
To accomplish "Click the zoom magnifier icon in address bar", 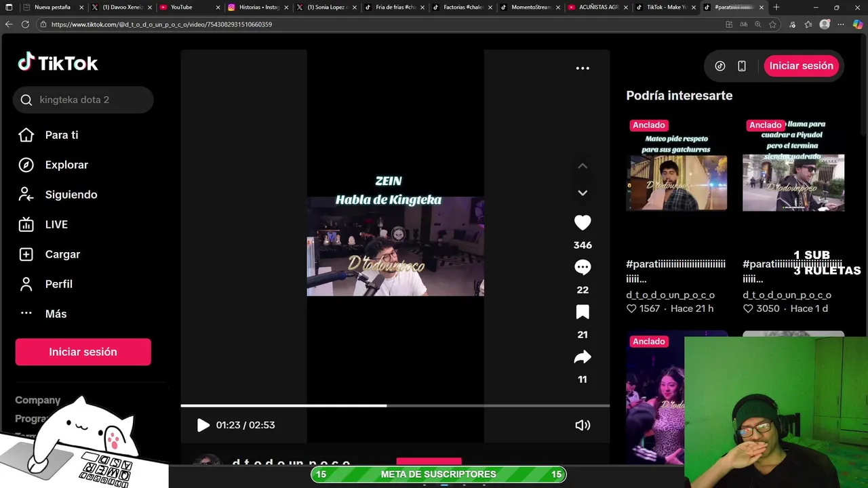I will pos(758,24).
